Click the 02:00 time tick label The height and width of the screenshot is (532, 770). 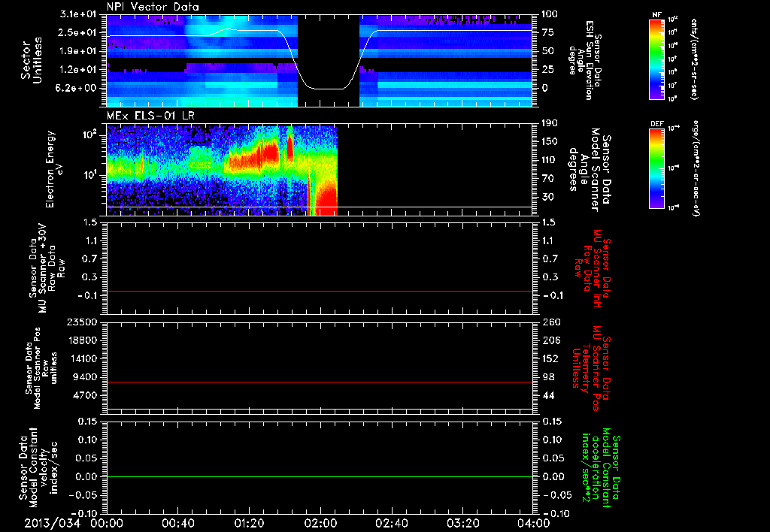click(x=320, y=523)
